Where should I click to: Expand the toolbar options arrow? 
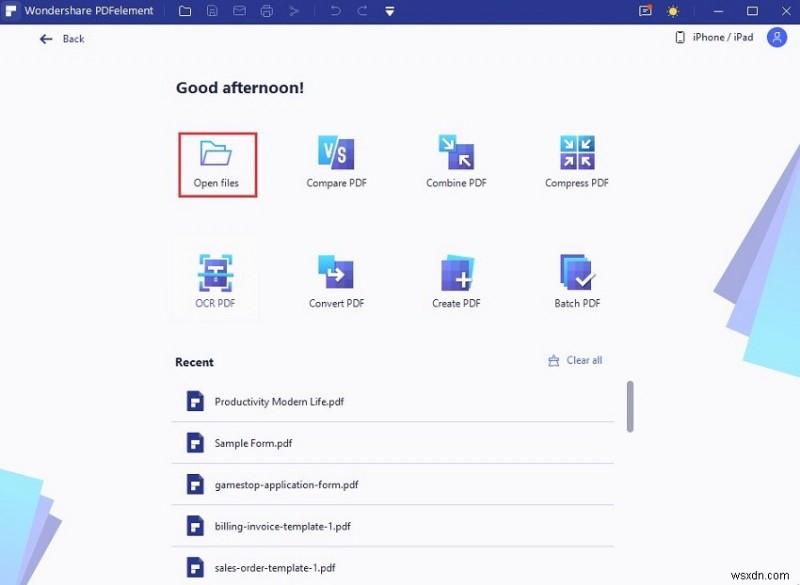coord(389,11)
